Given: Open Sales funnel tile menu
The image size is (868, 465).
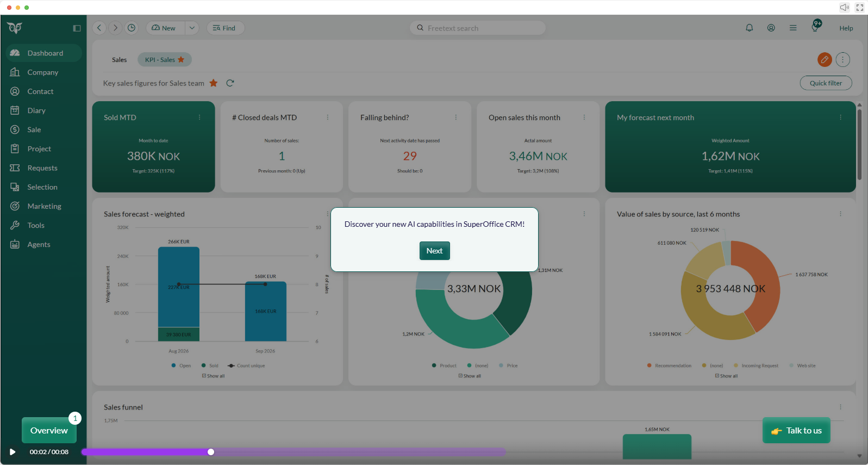Looking at the screenshot, I should click(840, 407).
